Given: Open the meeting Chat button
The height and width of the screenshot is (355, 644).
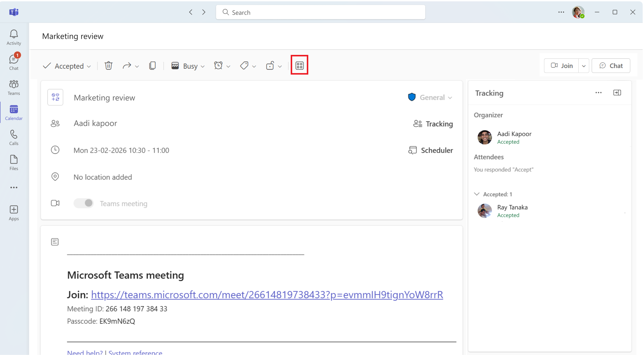Looking at the screenshot, I should 611,66.
